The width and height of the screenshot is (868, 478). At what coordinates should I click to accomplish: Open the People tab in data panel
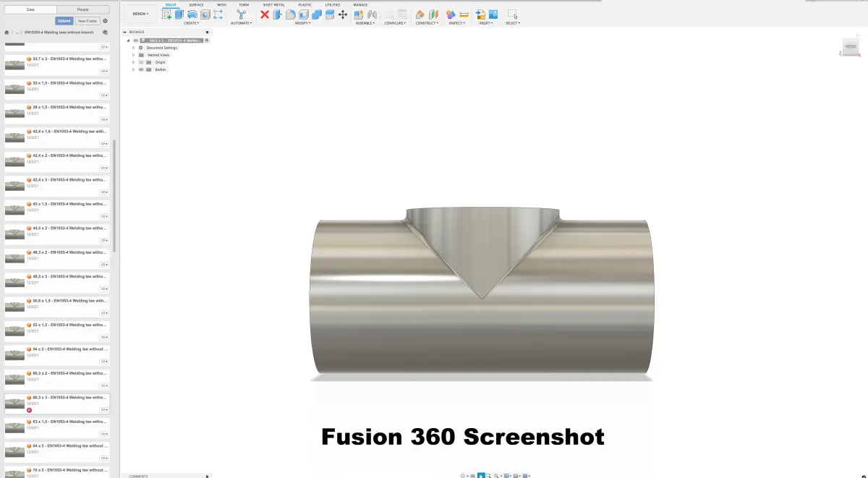tap(83, 9)
